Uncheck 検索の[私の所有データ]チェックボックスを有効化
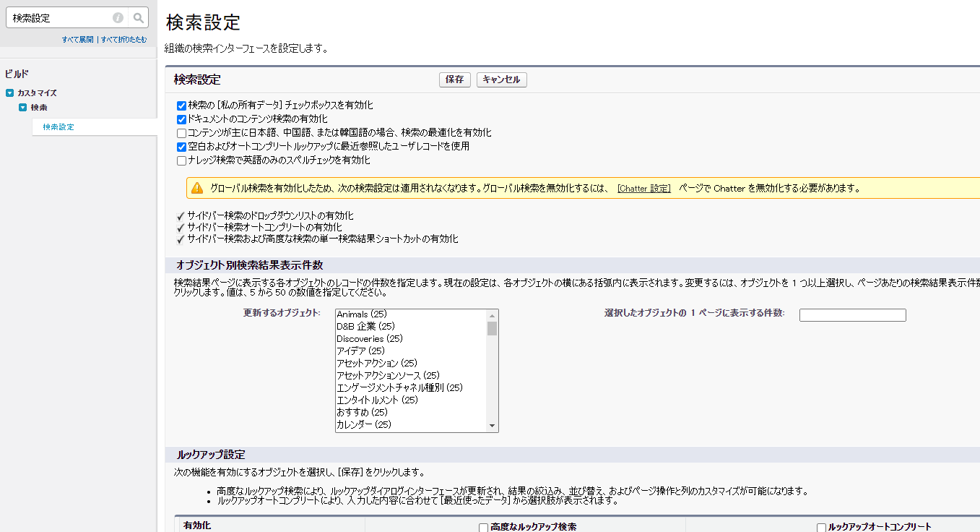The image size is (980, 532). (181, 105)
